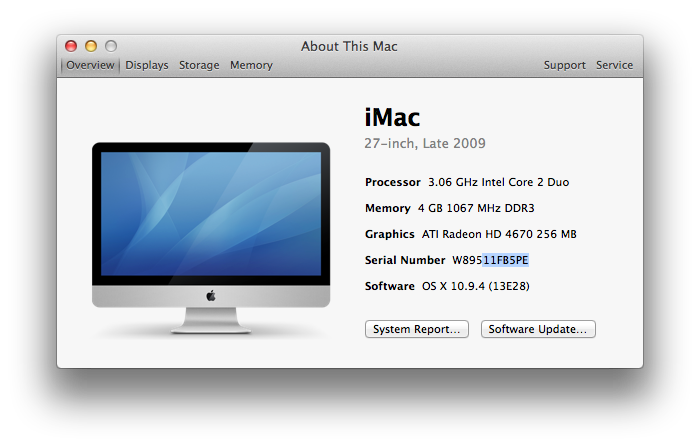700x447 pixels.
Task: Click the Processor label
Action: point(393,182)
